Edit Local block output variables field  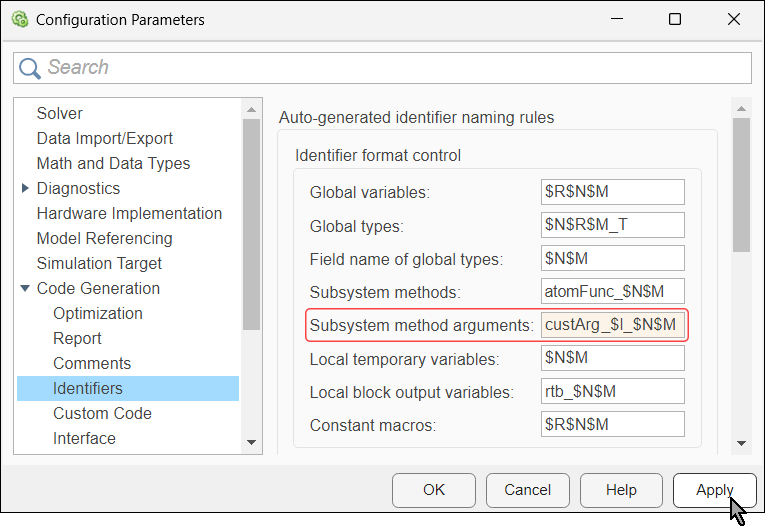612,391
